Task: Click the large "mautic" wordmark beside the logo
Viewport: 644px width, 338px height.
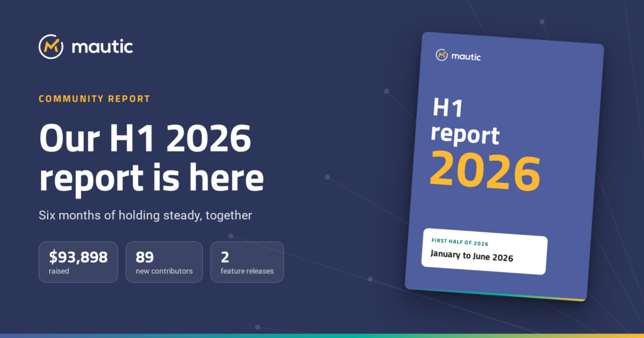Action: [x=103, y=46]
